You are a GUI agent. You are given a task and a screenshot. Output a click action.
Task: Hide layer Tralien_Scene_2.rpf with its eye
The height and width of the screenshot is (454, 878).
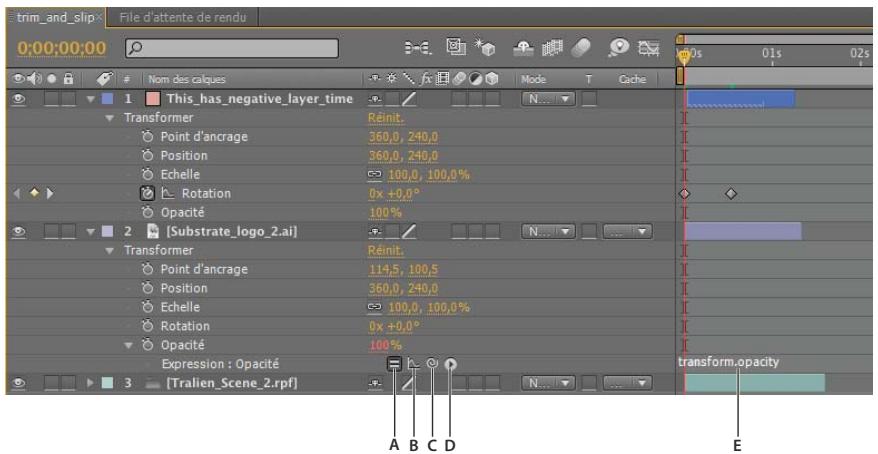pyautogui.click(x=19, y=383)
